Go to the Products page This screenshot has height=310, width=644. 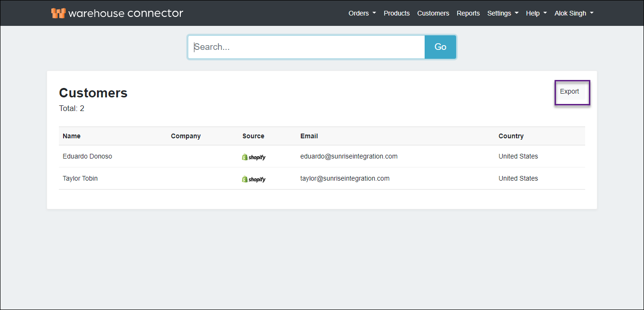pyautogui.click(x=396, y=13)
